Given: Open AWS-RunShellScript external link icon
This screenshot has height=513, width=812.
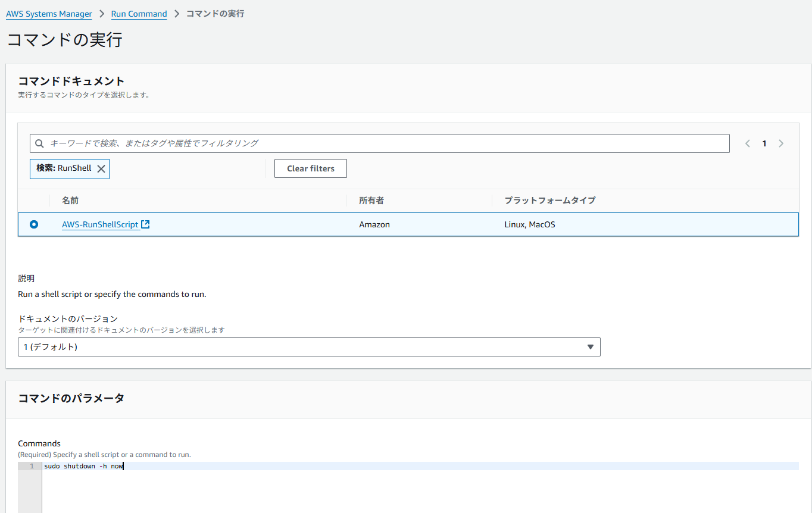Looking at the screenshot, I should (145, 224).
